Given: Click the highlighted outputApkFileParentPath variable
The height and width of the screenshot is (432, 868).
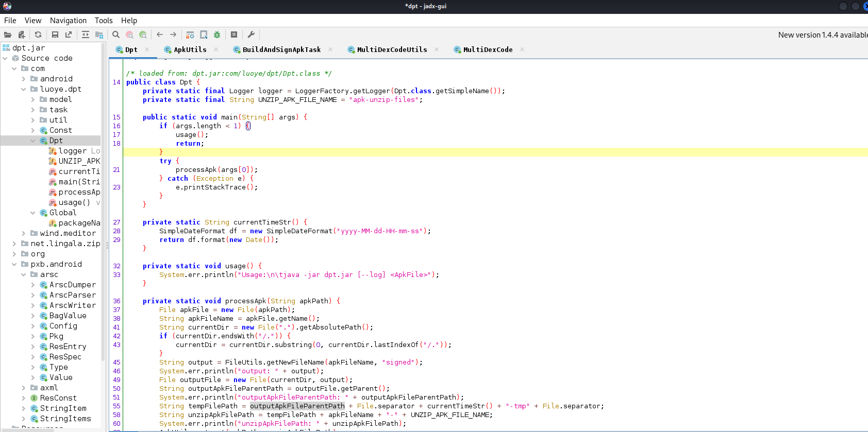Looking at the screenshot, I should pos(297,406).
